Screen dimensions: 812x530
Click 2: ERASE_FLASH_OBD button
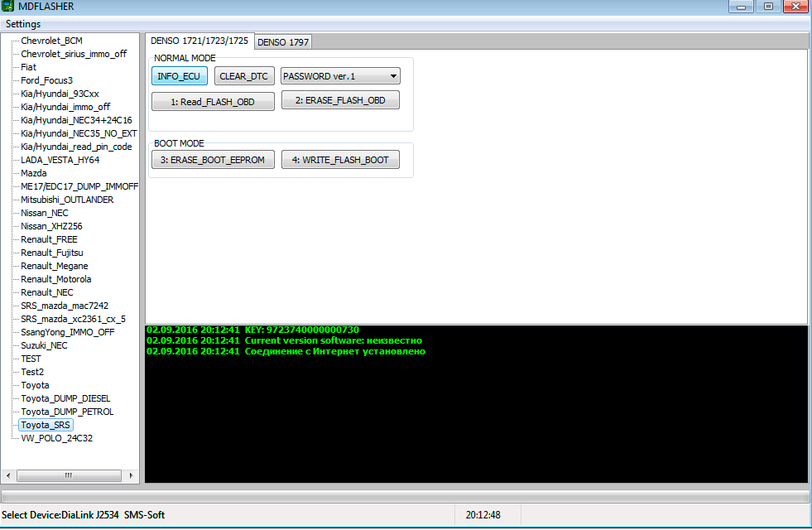(340, 100)
